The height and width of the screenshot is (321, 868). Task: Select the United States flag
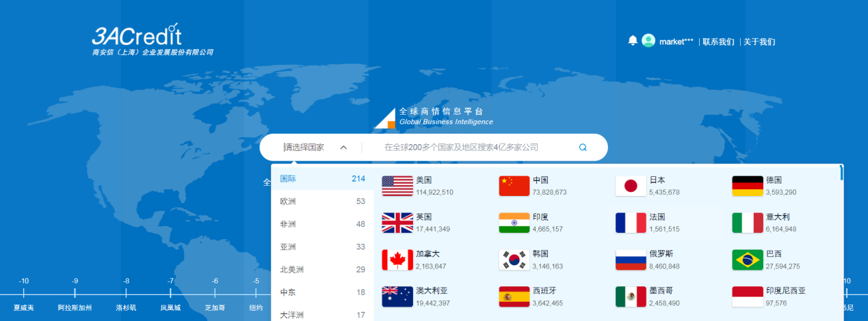[x=397, y=186]
